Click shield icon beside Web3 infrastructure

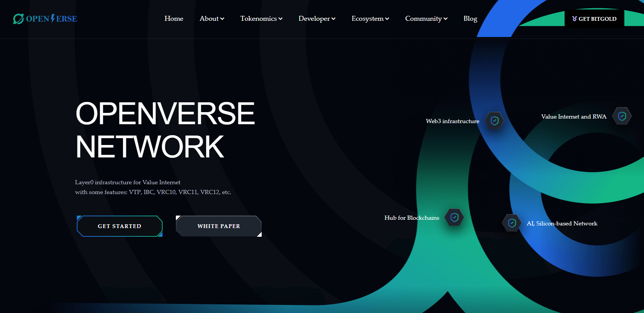(494, 121)
